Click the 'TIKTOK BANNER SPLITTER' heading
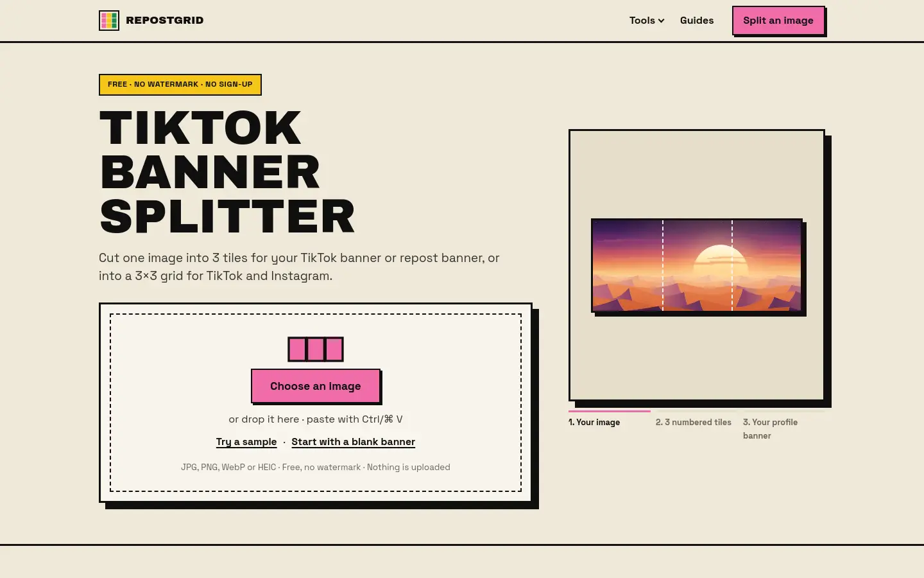This screenshot has width=924, height=578. click(227, 172)
